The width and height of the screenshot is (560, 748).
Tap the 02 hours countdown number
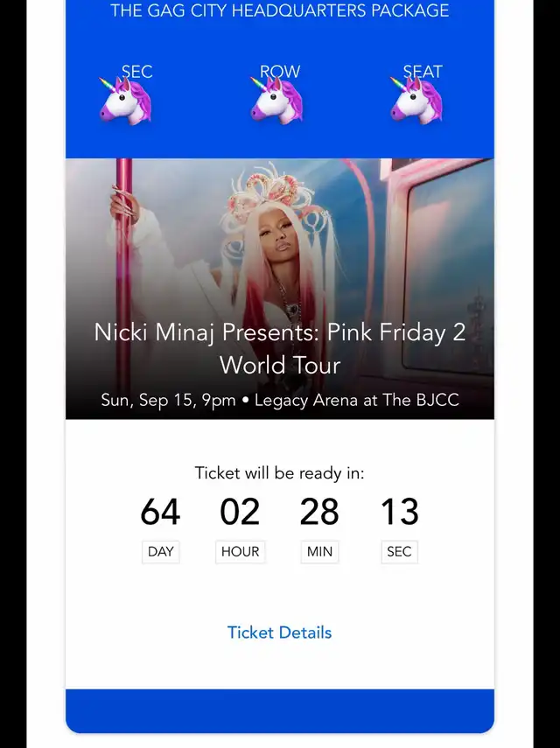click(240, 512)
